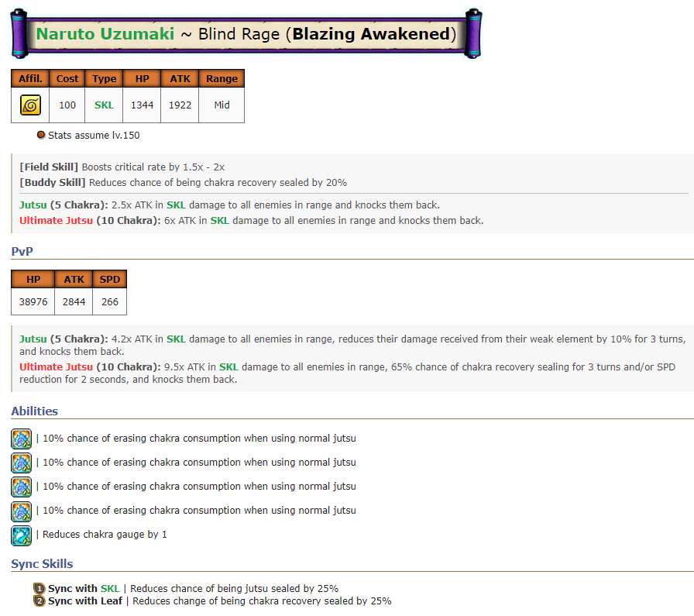Click SKL in the 6x ATK ultimate line
Image resolution: width=694 pixels, height=616 pixels.
click(220, 221)
